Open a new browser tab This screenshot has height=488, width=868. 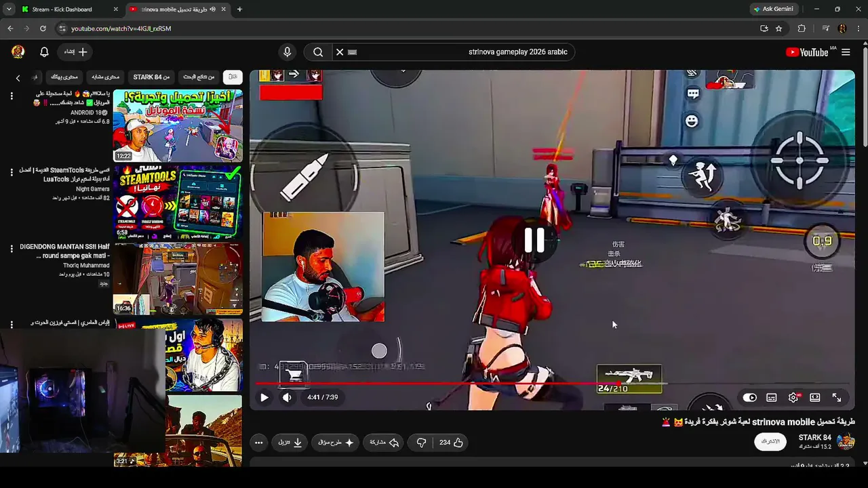click(x=239, y=9)
